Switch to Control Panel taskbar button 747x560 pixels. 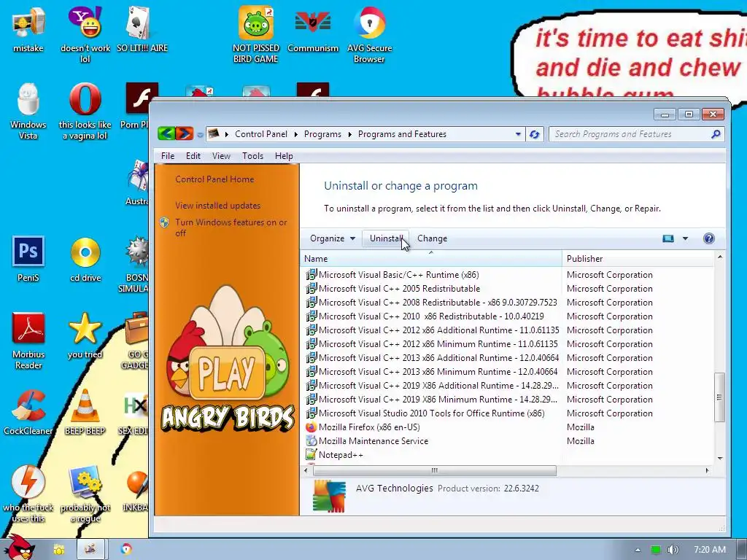tap(90, 550)
